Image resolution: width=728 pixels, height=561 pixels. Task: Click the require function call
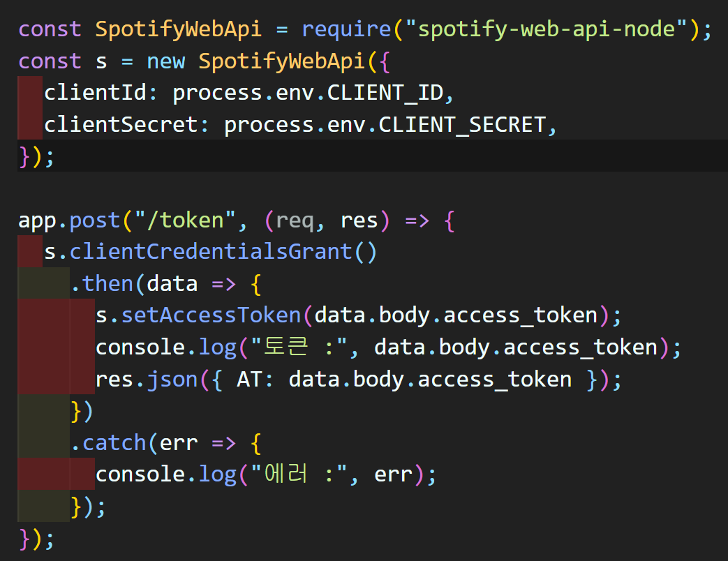346,30
